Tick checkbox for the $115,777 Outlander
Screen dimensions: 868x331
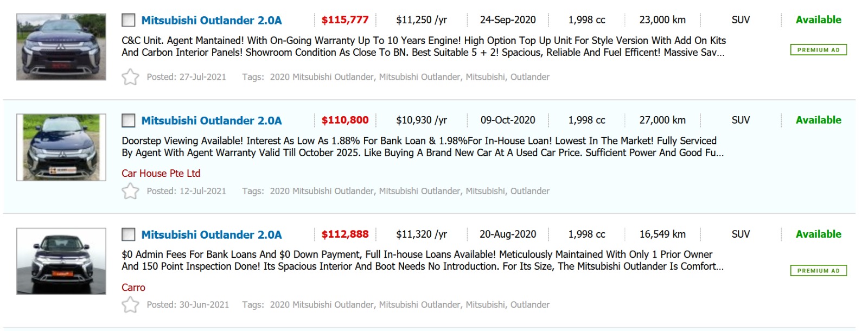[x=129, y=21]
